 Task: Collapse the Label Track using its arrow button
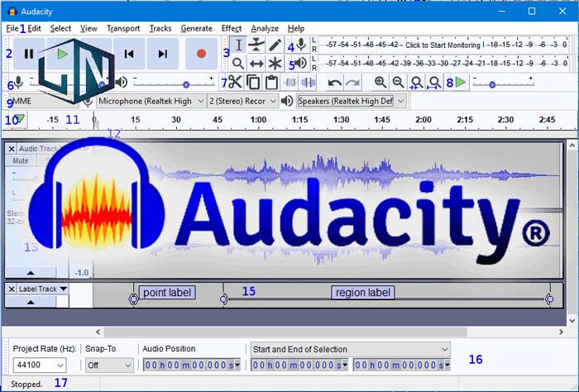click(x=31, y=302)
